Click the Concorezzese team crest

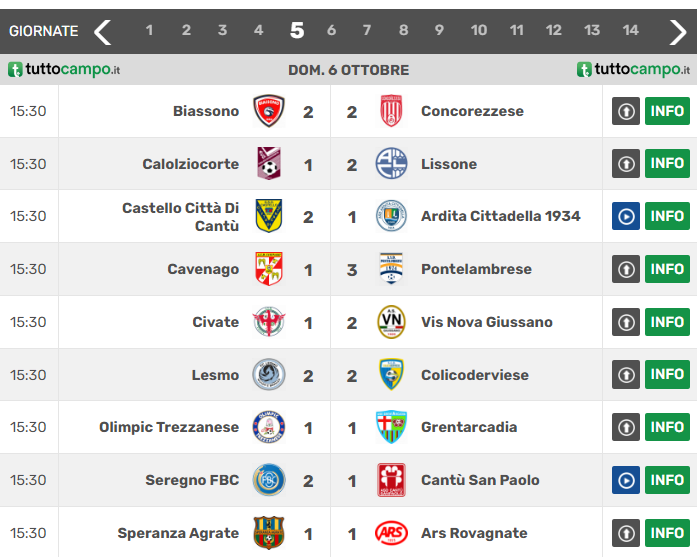[x=391, y=111]
